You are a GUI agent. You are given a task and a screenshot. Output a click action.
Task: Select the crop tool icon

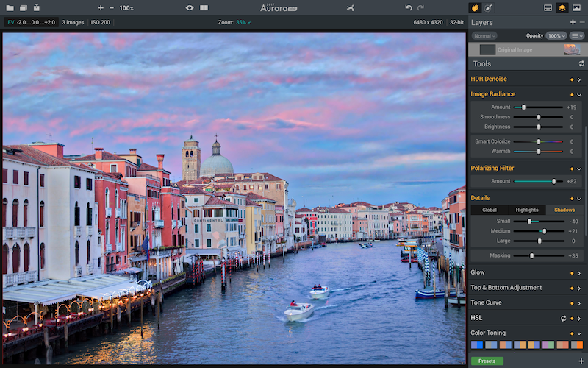351,8
